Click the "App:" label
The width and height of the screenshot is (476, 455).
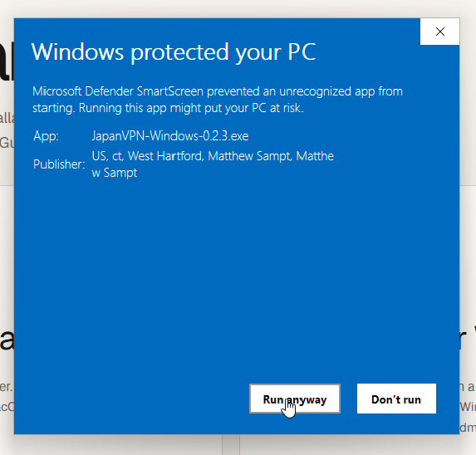(46, 136)
